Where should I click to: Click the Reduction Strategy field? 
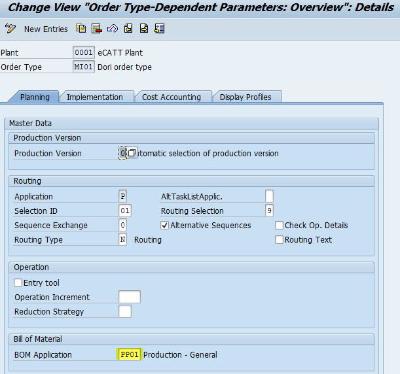125,311
